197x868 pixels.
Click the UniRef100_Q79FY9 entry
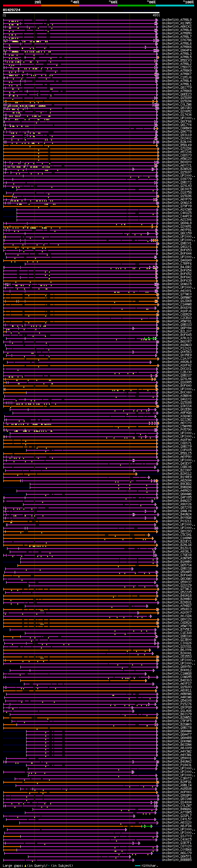pos(177,206)
